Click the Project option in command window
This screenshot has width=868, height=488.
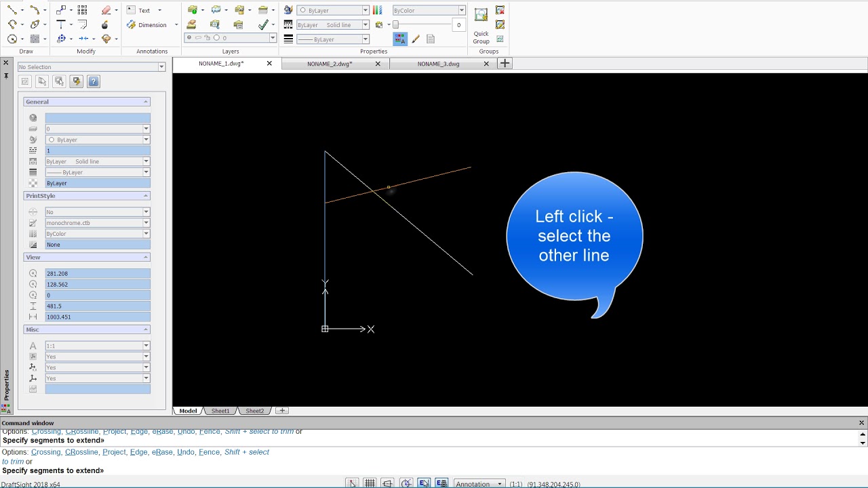(x=114, y=452)
